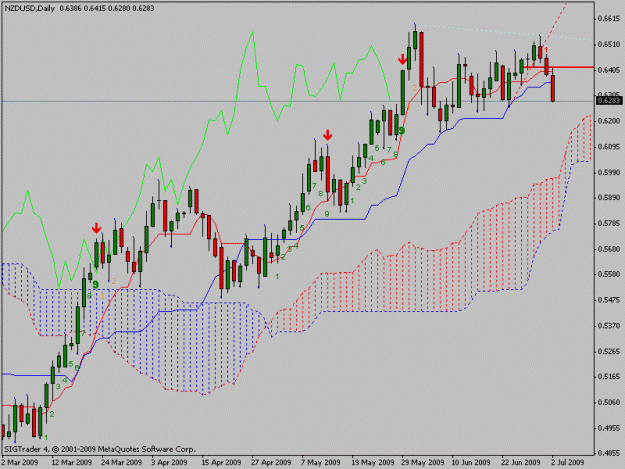
Task: Click the 22 Jun 2009 date label
Action: (x=521, y=462)
